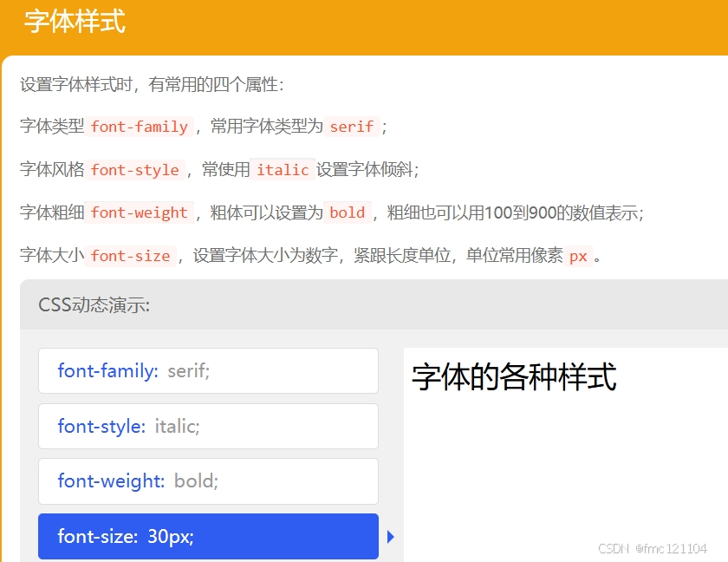Click the px code tag
This screenshot has width=728, height=562.
(579, 256)
